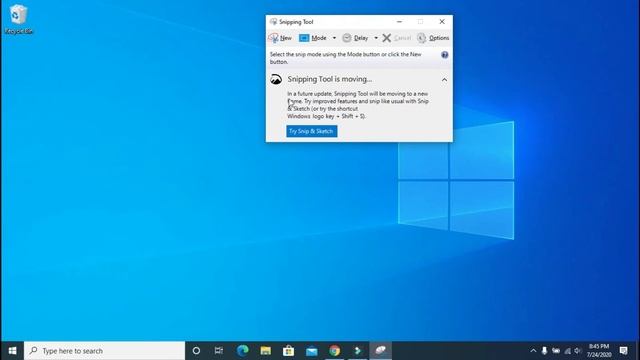This screenshot has width=640, height=360.
Task: Open the Action Center notifications icon
Action: (x=623, y=351)
